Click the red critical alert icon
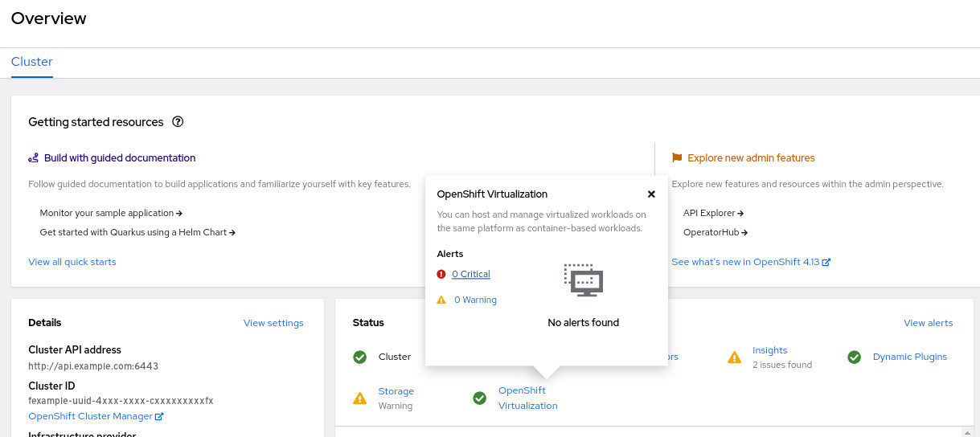This screenshot has width=980, height=437. click(x=441, y=274)
